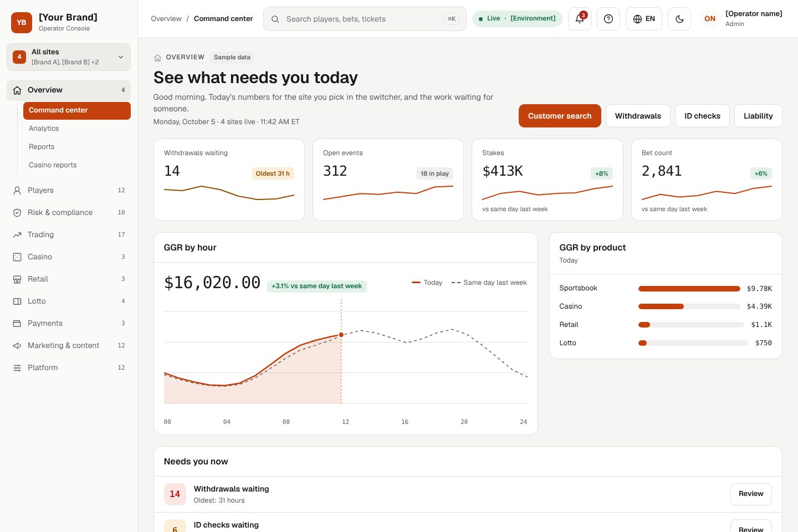
Task: Click the Players person icon
Action: click(17, 190)
